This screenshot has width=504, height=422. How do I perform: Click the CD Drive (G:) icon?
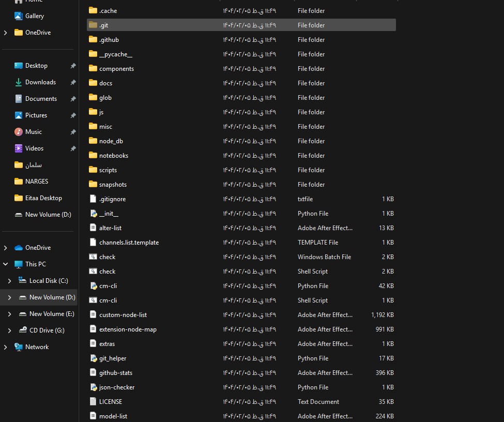click(x=23, y=330)
